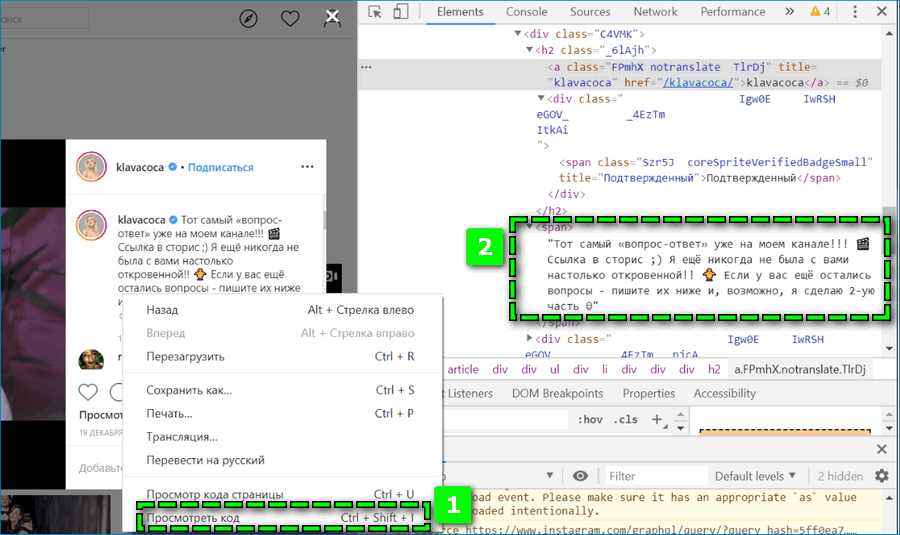The height and width of the screenshot is (535, 900).
Task: Open Instagram activity heart icon
Action: point(290,18)
